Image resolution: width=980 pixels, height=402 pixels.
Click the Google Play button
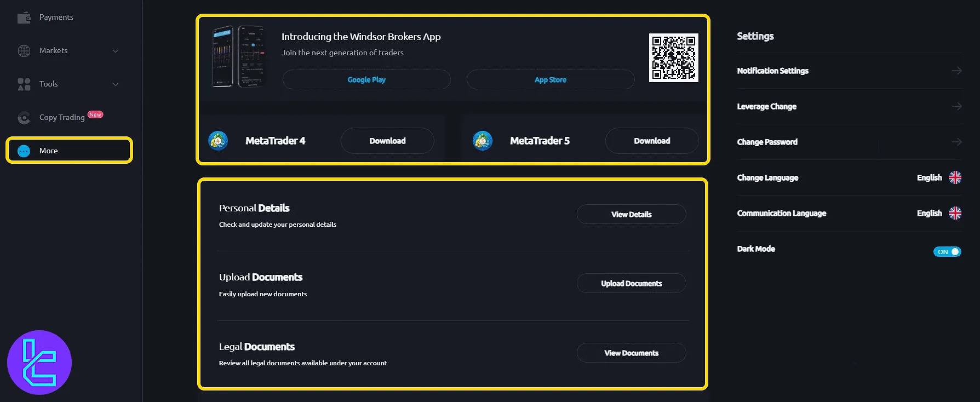[366, 79]
